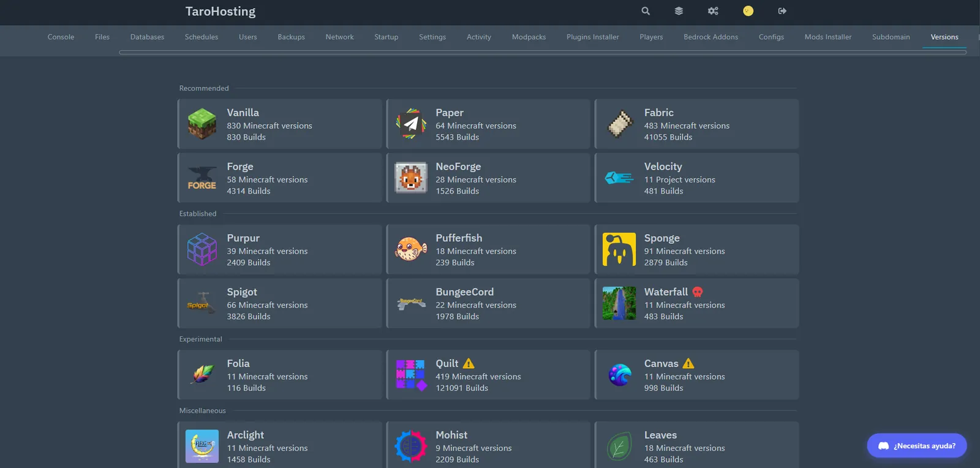Go to the Schedules tab
980x468 pixels.
click(202, 37)
